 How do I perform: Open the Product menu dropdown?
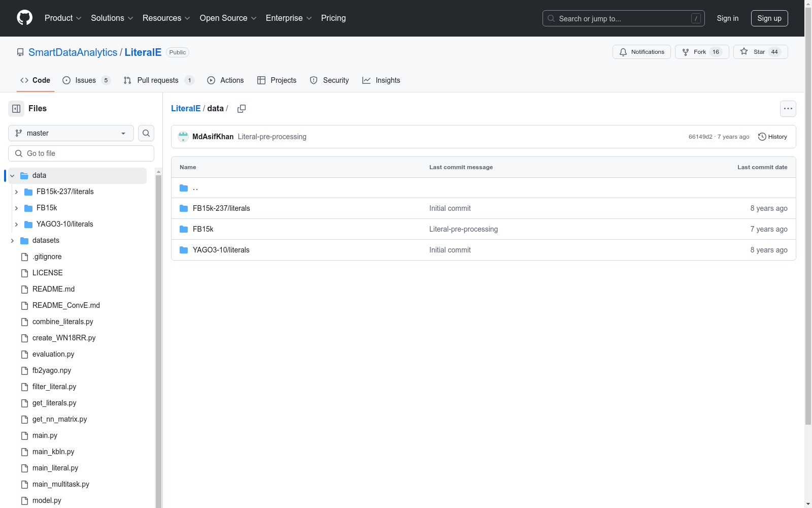pos(63,18)
